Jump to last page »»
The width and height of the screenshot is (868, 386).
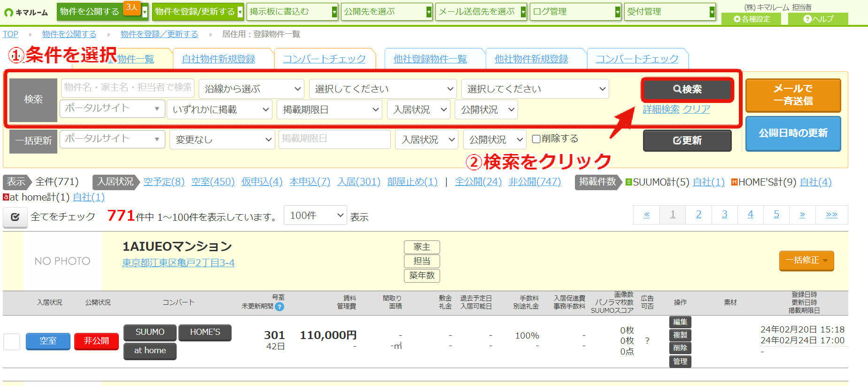pos(831,215)
